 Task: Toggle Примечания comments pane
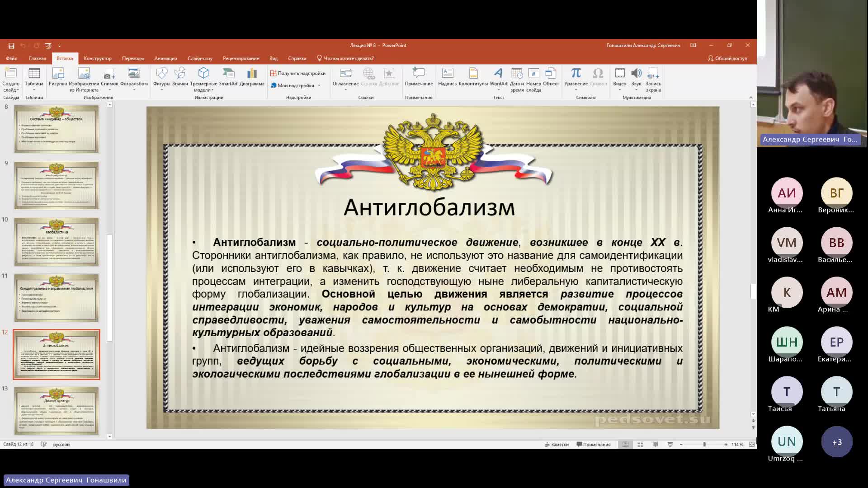594,445
